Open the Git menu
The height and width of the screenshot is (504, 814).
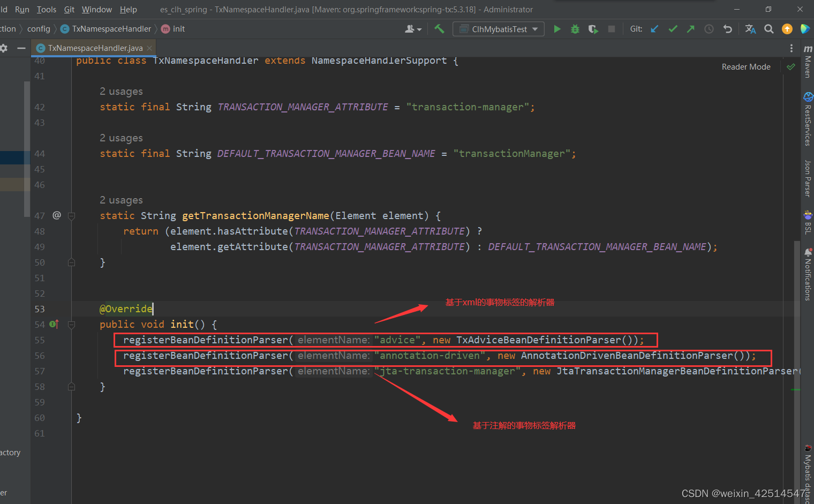(x=69, y=10)
